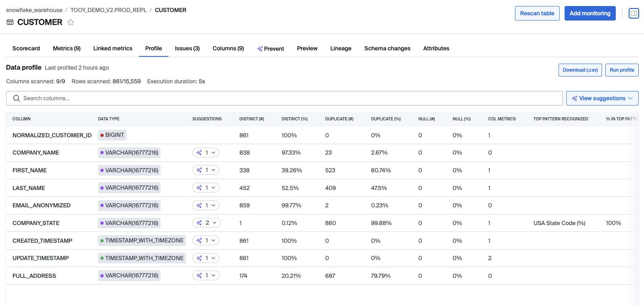Click suggestion sparkle icon for COMPANY_NAME
The width and height of the screenshot is (644, 306).
tap(199, 153)
